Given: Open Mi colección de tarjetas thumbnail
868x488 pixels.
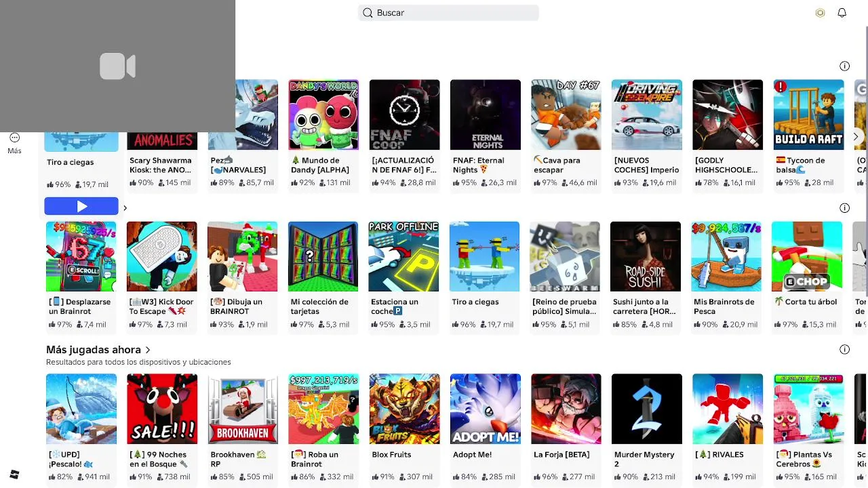Looking at the screenshot, I should point(323,256).
